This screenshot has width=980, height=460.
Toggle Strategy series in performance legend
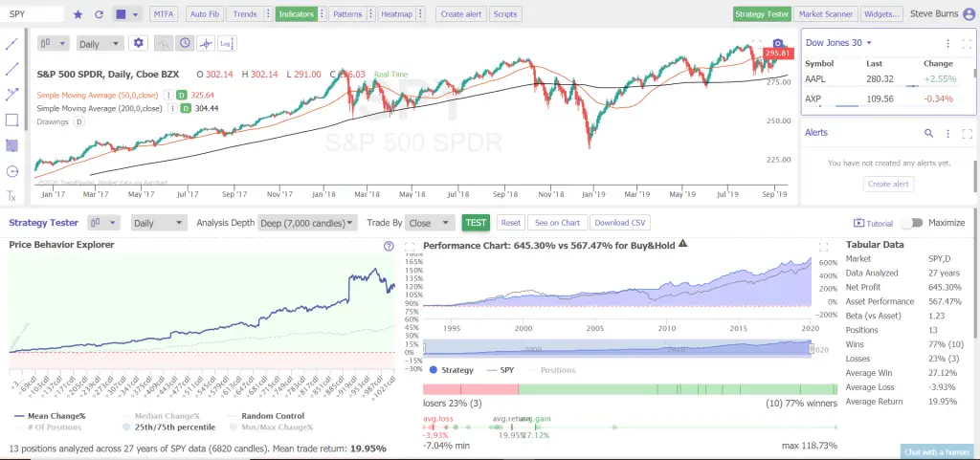[452, 369]
